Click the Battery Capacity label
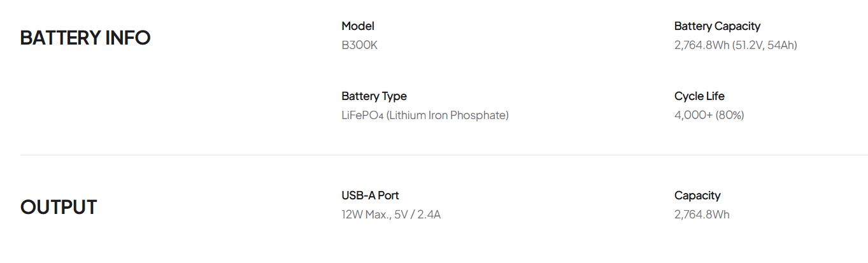Viewport: 868px width, 263px height. (x=717, y=26)
